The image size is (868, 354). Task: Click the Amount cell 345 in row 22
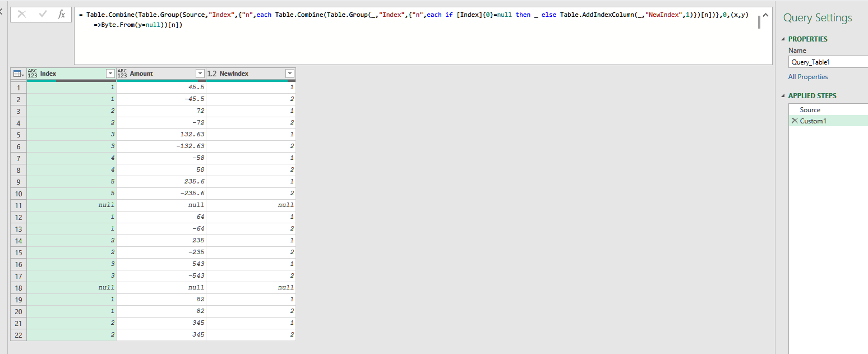161,334
